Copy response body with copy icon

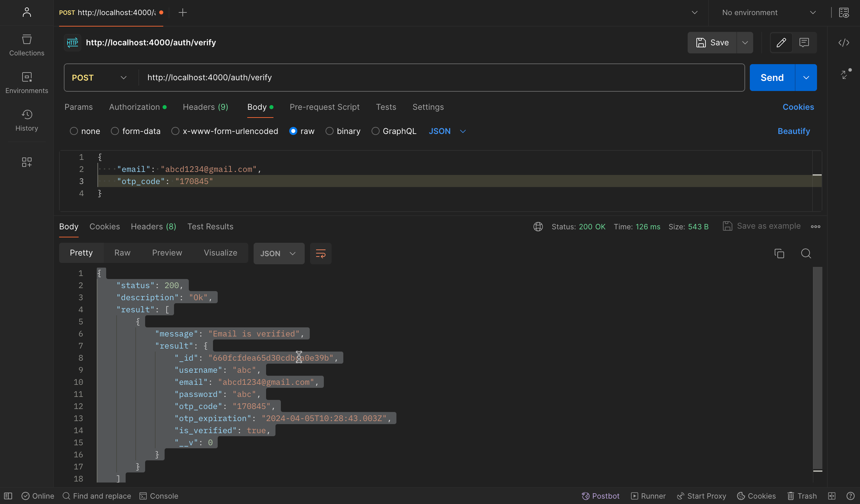[779, 254]
